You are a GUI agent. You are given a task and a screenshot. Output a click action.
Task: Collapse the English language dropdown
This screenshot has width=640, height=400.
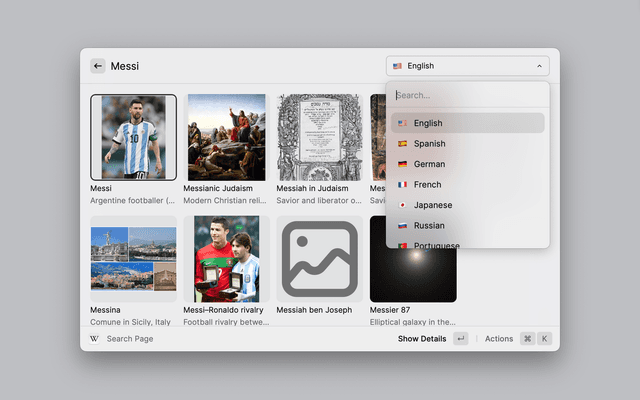tap(467, 66)
